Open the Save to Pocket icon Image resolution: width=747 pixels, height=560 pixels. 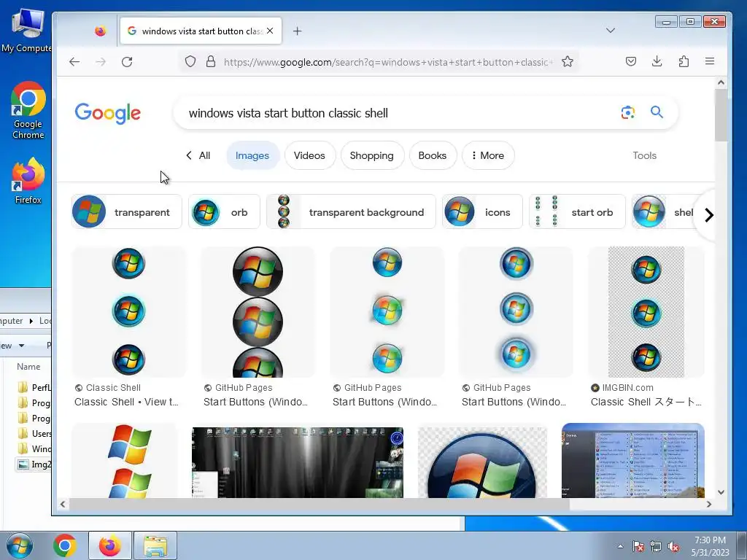[631, 61]
